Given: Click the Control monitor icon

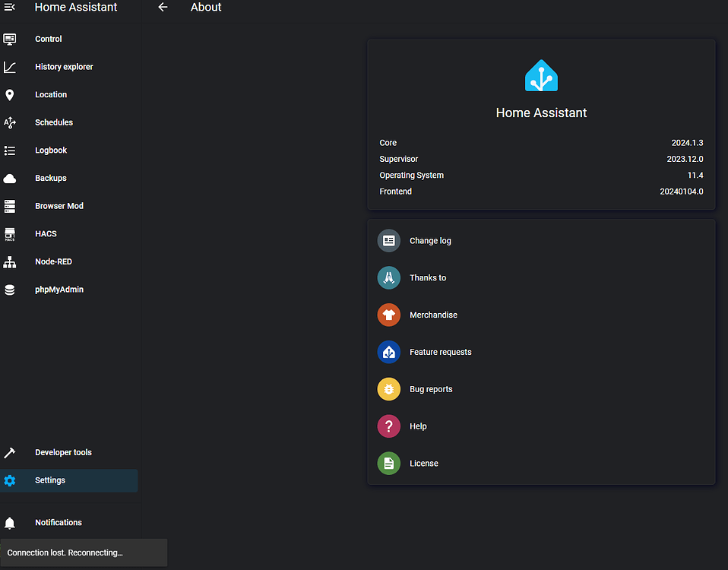Looking at the screenshot, I should pos(10,39).
